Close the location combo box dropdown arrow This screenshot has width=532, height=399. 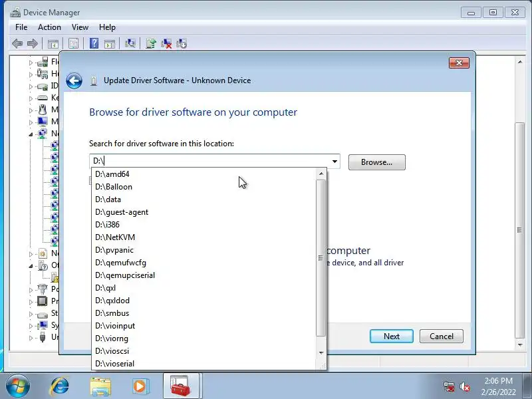tap(334, 161)
